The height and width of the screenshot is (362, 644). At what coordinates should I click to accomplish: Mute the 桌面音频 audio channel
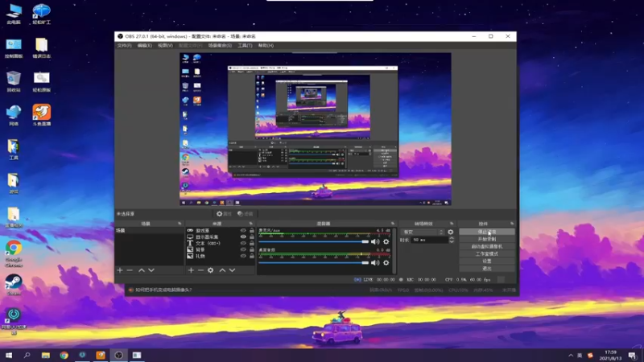(375, 263)
